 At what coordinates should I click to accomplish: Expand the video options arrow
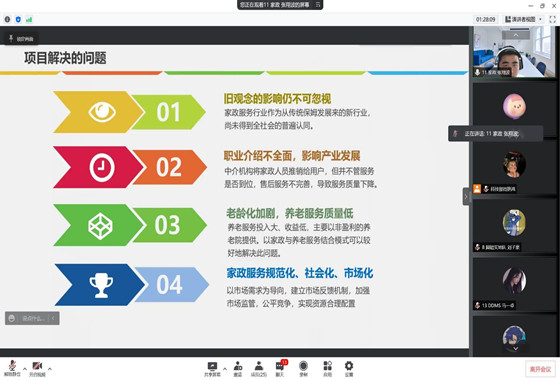(50, 369)
